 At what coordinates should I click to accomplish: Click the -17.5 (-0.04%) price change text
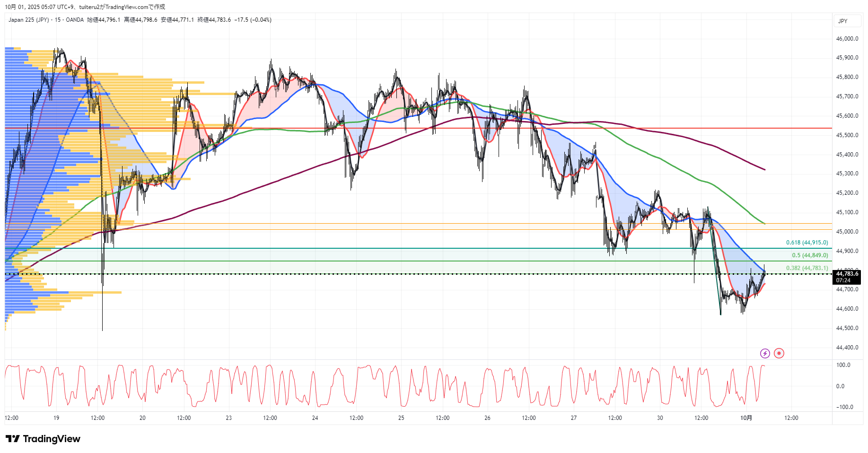click(x=254, y=20)
